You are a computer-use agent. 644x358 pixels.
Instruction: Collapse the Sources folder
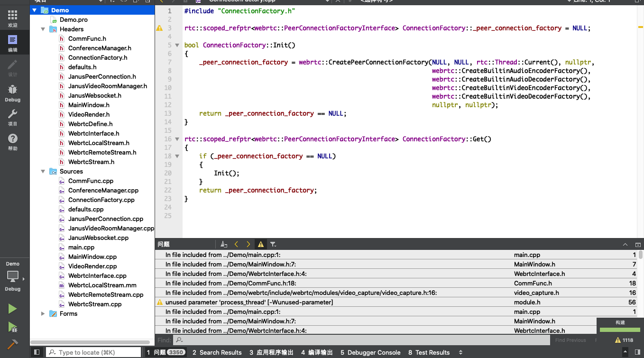[43, 171]
